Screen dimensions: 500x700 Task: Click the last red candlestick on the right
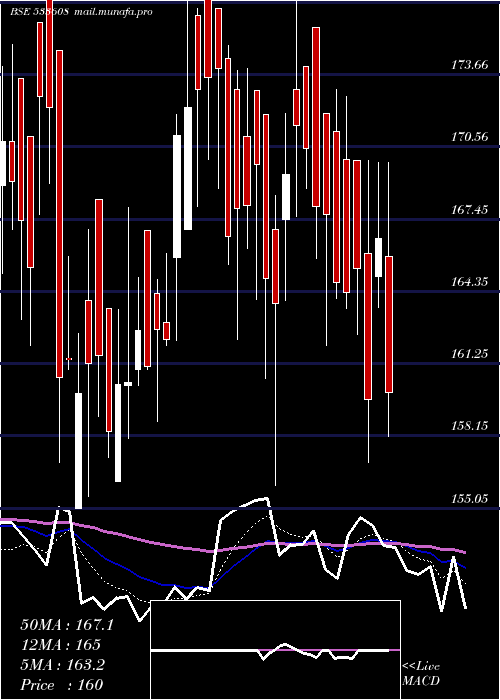(389, 325)
